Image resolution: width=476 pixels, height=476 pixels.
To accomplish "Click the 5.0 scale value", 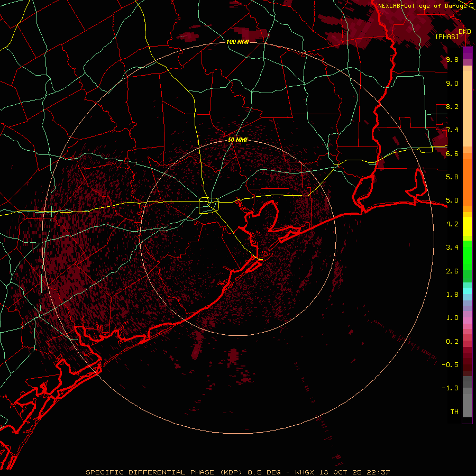I will (x=452, y=200).
